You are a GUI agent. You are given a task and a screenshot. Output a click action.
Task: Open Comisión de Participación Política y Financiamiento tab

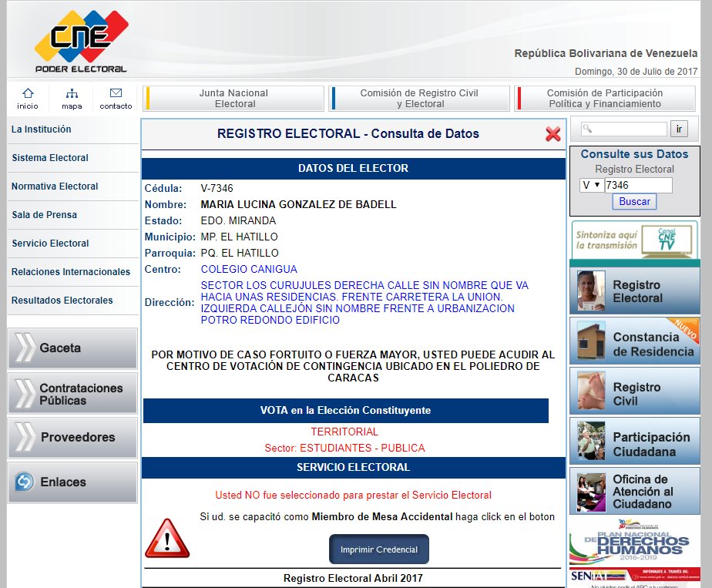[605, 99]
